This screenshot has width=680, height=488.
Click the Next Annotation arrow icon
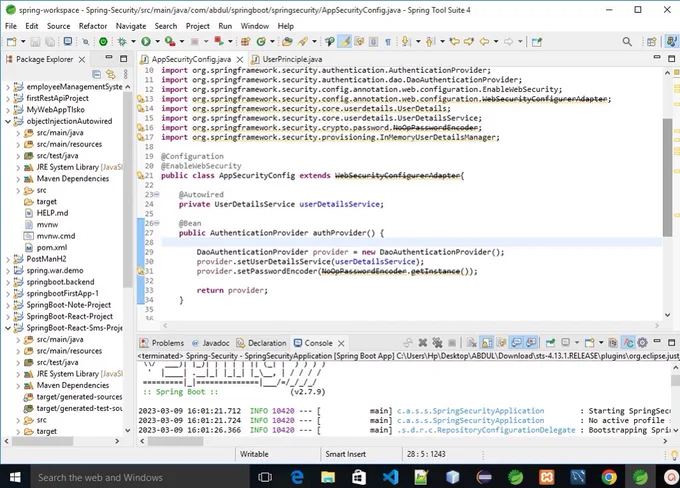pyautogui.click(x=406, y=42)
